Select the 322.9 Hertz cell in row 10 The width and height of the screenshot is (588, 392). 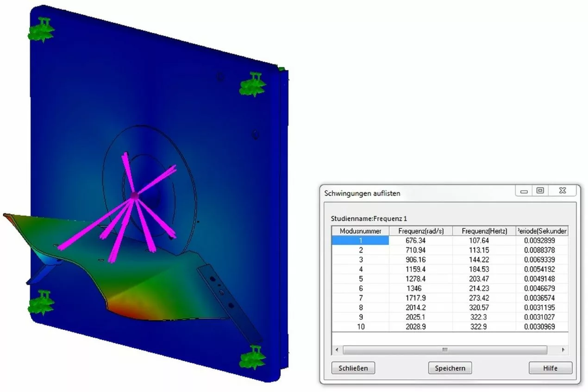[x=484, y=327]
